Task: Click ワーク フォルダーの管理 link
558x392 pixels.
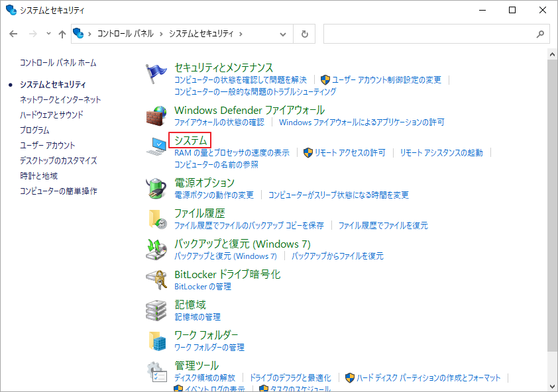Action: [209, 348]
